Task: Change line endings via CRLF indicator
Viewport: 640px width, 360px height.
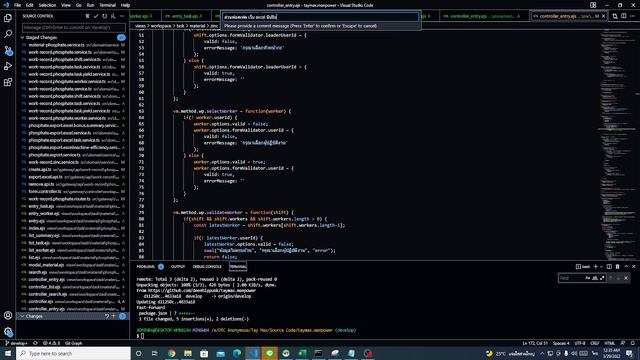Action: point(595,343)
